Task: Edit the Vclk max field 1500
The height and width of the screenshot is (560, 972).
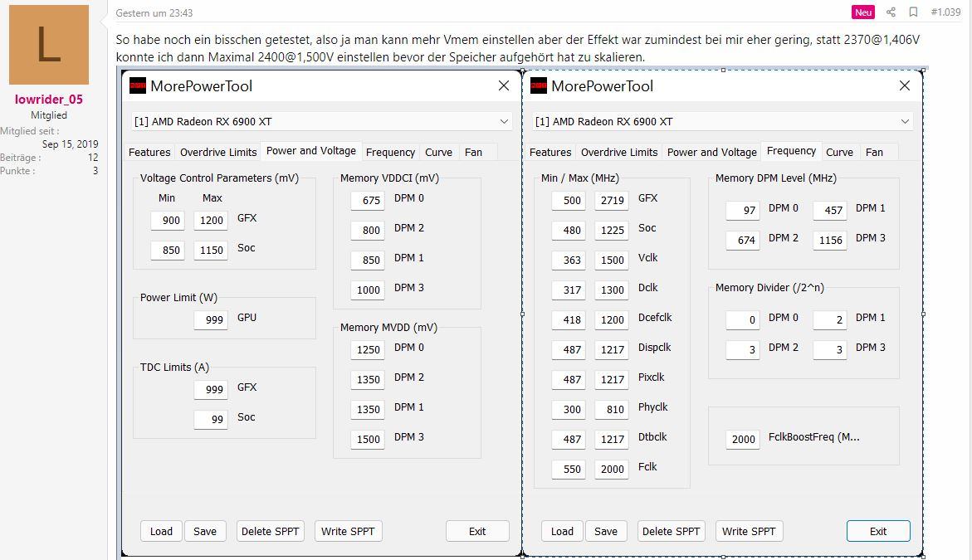Action: coord(612,261)
